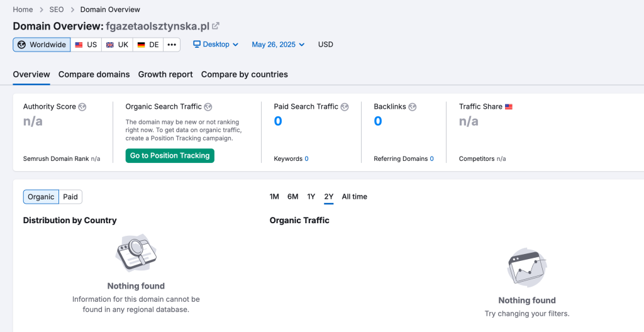Open the May 26, 2025 date picker

click(278, 45)
